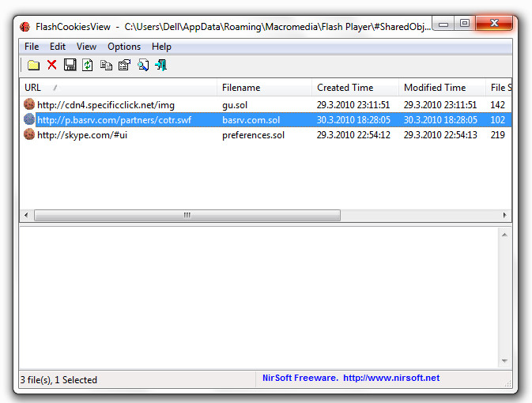Open the Options menu

124,47
